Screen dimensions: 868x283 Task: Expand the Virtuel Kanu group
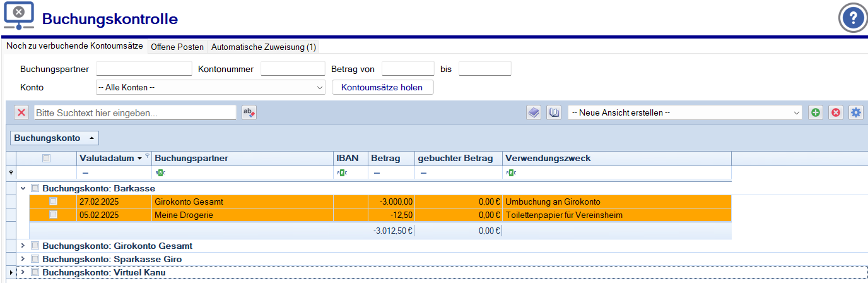[23, 272]
